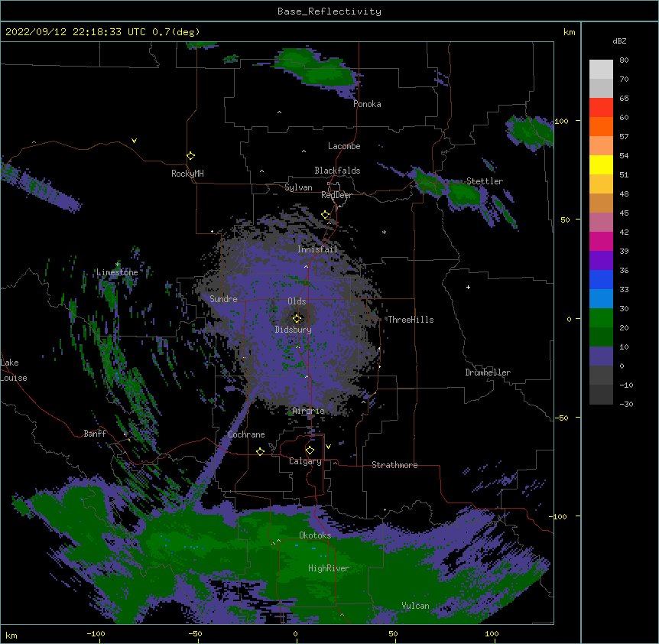Click the HighRiver town label

[x=329, y=568]
